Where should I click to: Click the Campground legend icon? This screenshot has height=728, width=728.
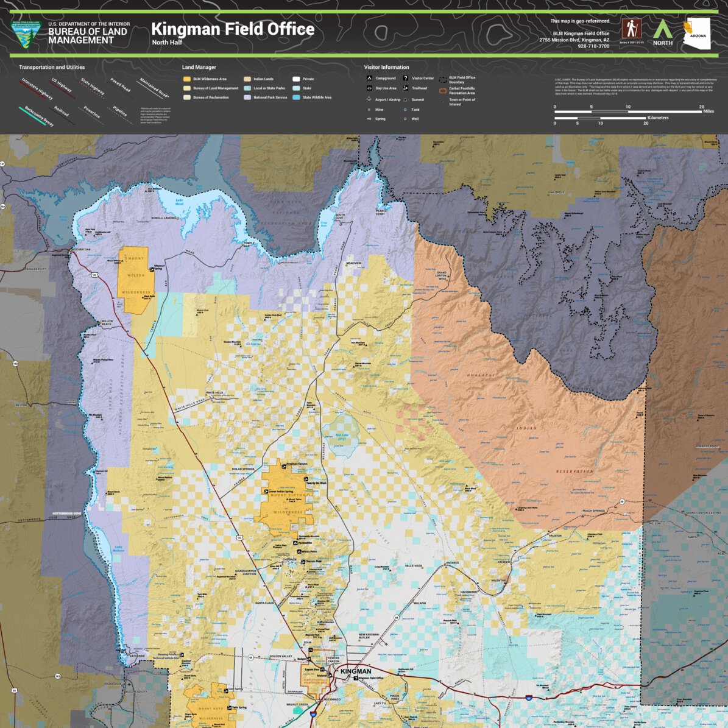(369, 78)
